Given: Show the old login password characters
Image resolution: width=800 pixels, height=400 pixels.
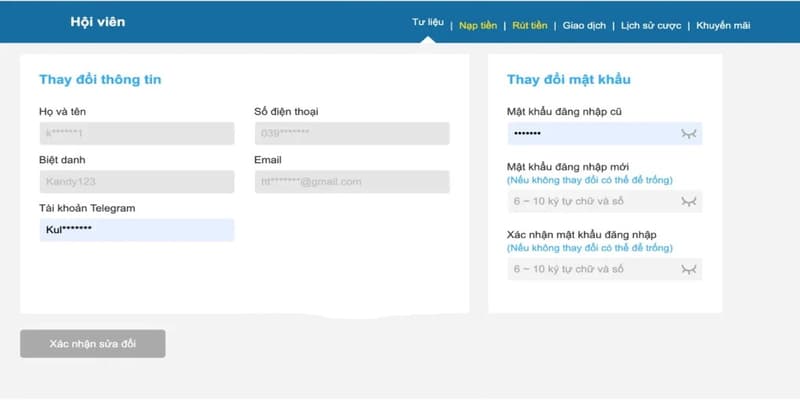Looking at the screenshot, I should point(688,134).
